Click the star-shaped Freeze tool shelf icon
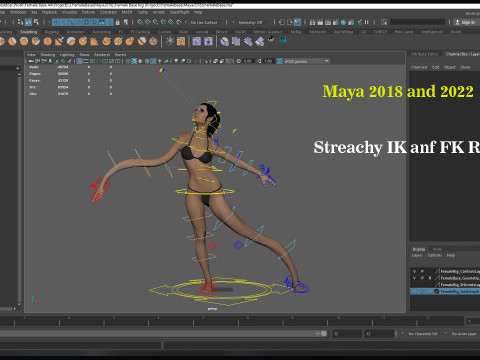Screen dimensions: 480x360 (x=170, y=41)
